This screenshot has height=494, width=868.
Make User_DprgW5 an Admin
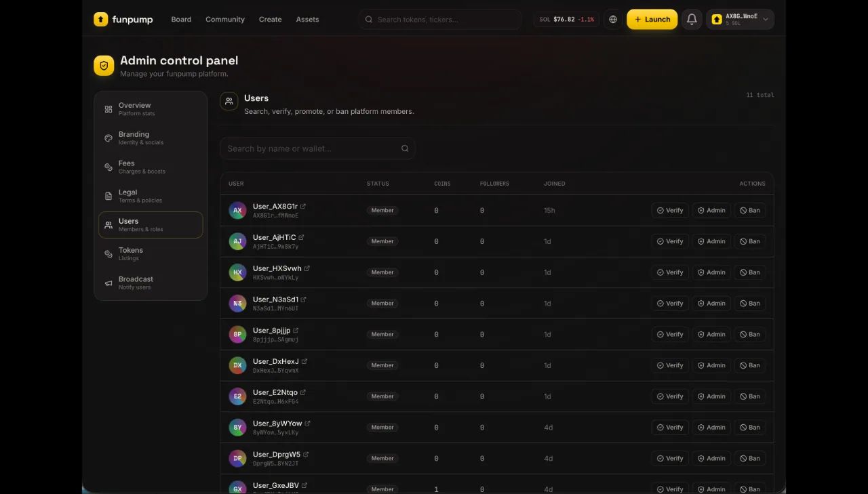coord(711,459)
